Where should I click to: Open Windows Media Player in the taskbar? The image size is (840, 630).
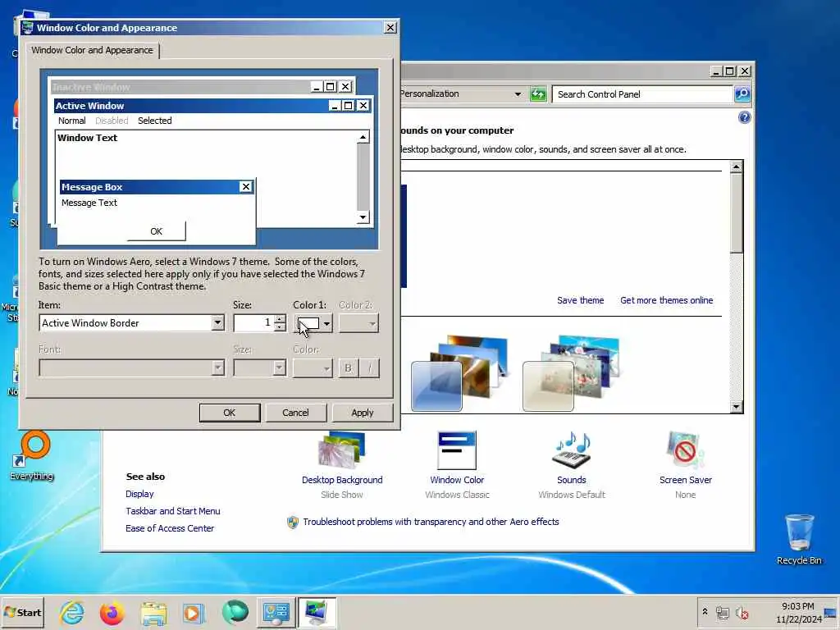(194, 612)
